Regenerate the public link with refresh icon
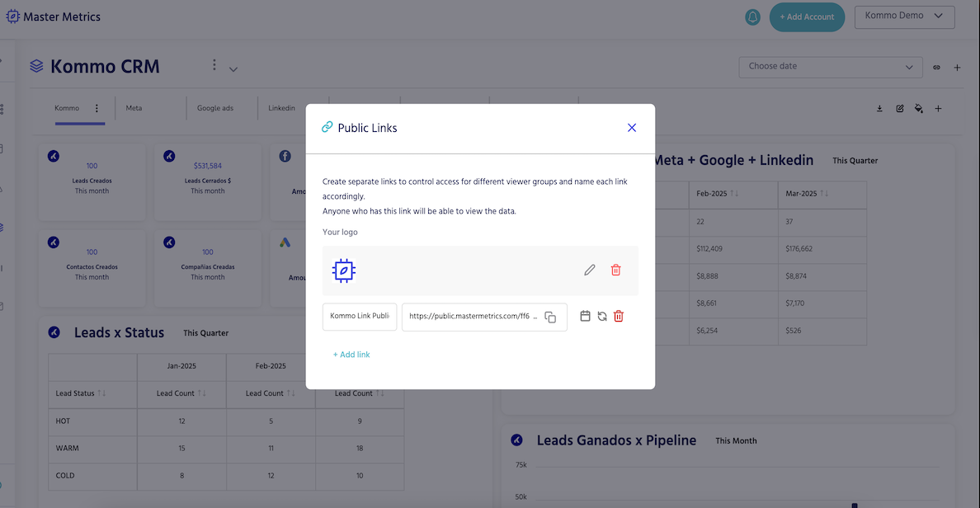 coord(602,316)
